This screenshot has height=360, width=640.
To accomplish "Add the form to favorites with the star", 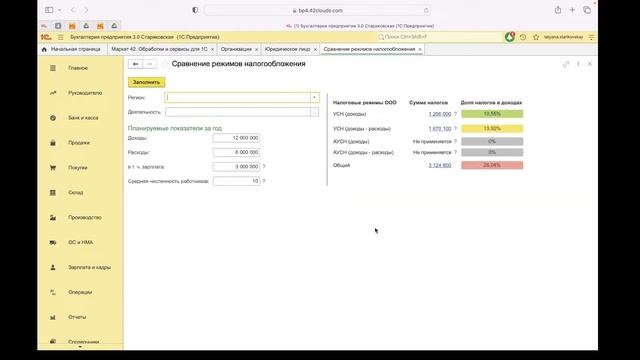I will click(x=164, y=64).
